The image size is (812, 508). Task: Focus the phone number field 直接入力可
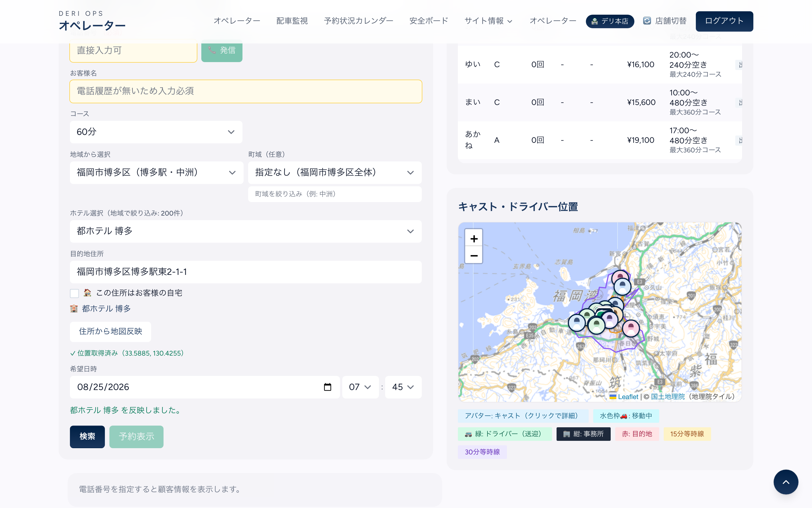tap(133, 51)
